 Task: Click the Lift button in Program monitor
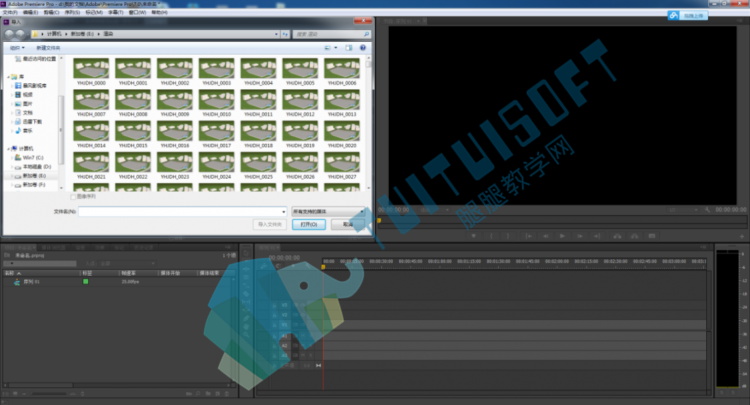coord(617,236)
